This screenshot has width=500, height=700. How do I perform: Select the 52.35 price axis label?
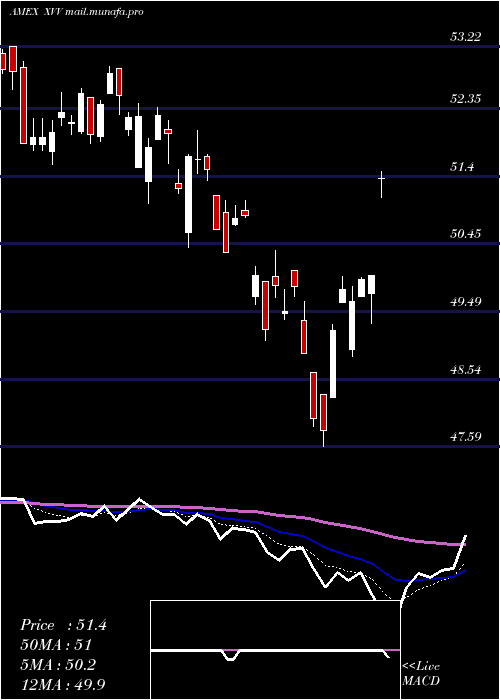point(466,99)
